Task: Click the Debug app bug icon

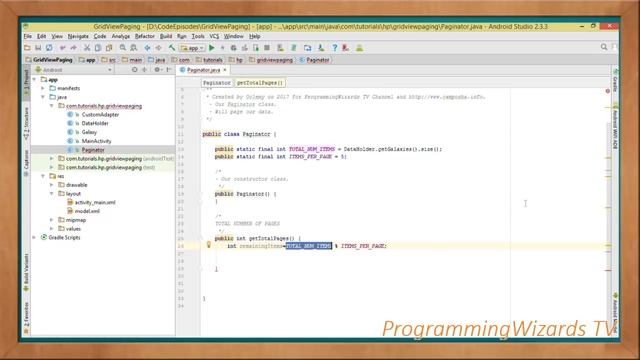Action: click(233, 48)
